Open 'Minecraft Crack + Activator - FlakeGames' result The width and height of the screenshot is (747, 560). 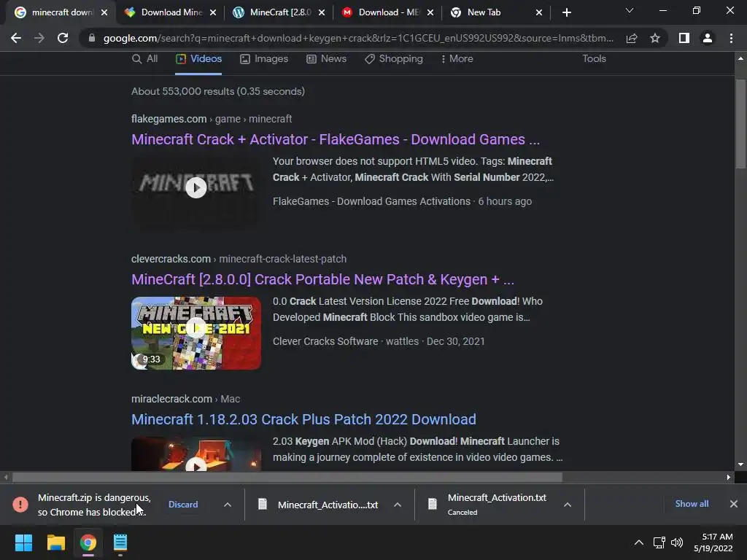point(336,139)
